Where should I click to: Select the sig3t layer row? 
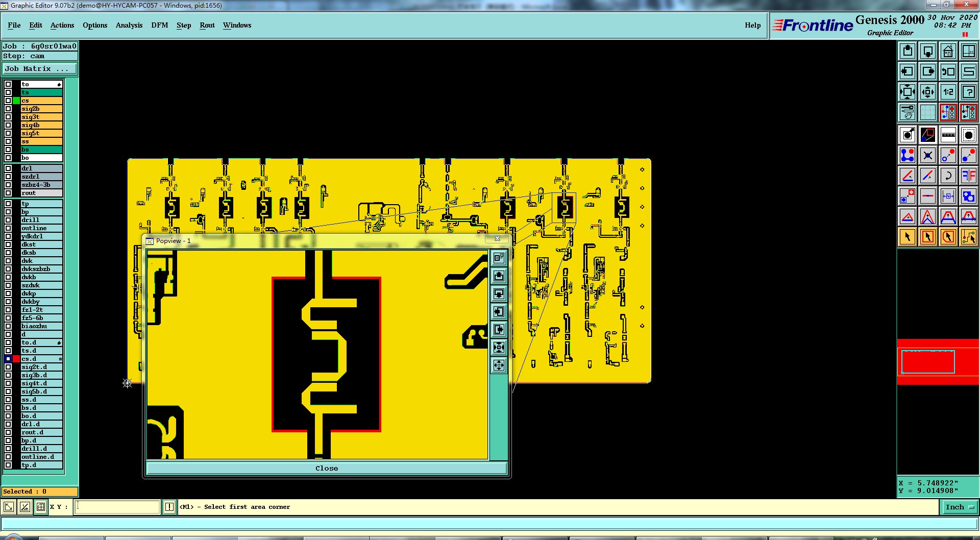[41, 117]
